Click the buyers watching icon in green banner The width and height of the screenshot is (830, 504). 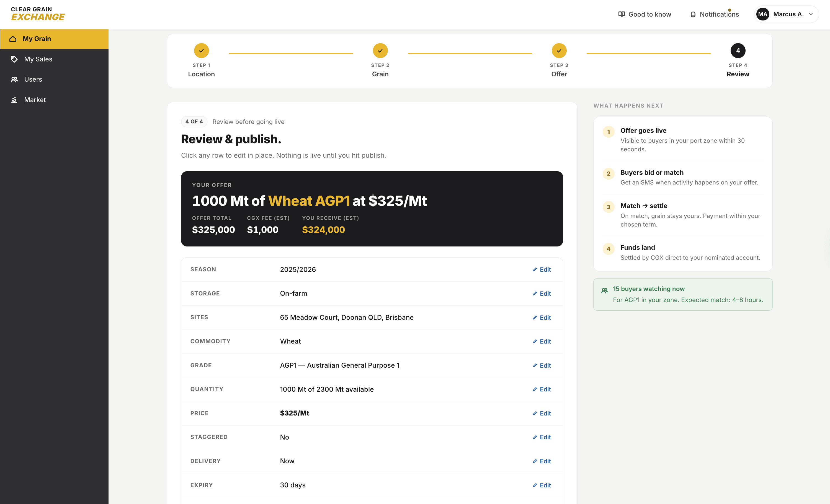click(605, 290)
